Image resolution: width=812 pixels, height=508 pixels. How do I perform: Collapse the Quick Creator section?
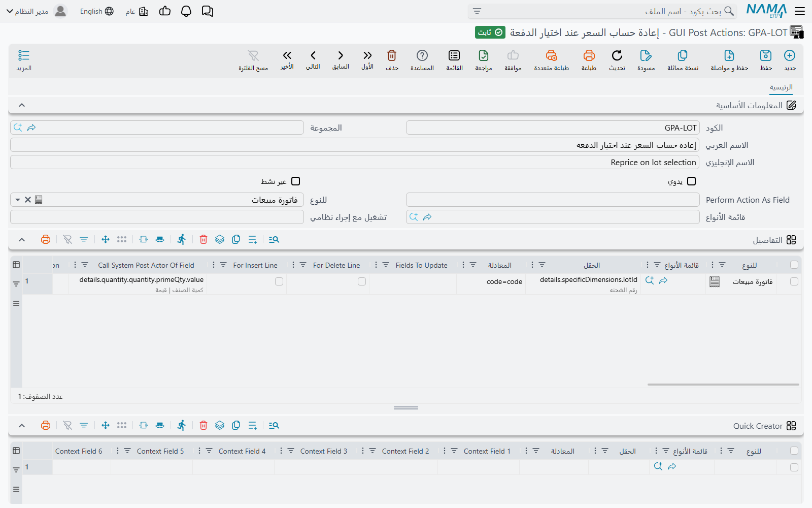(22, 426)
